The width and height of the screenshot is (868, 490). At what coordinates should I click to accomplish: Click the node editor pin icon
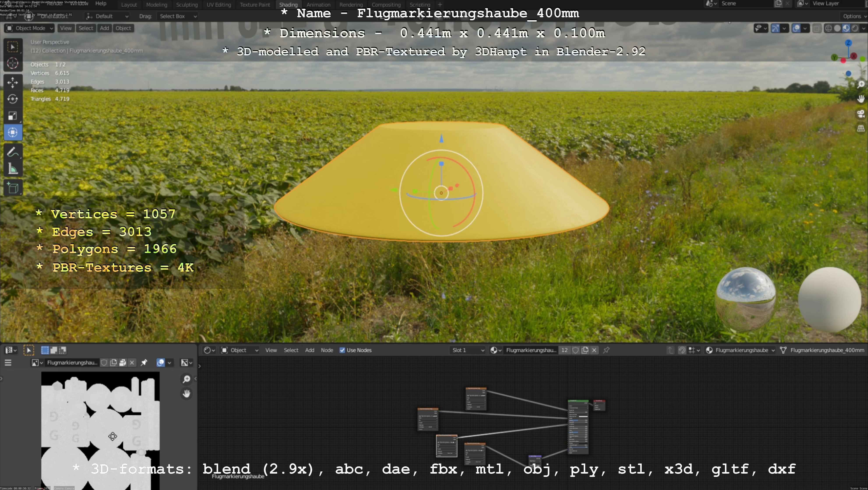tap(606, 350)
